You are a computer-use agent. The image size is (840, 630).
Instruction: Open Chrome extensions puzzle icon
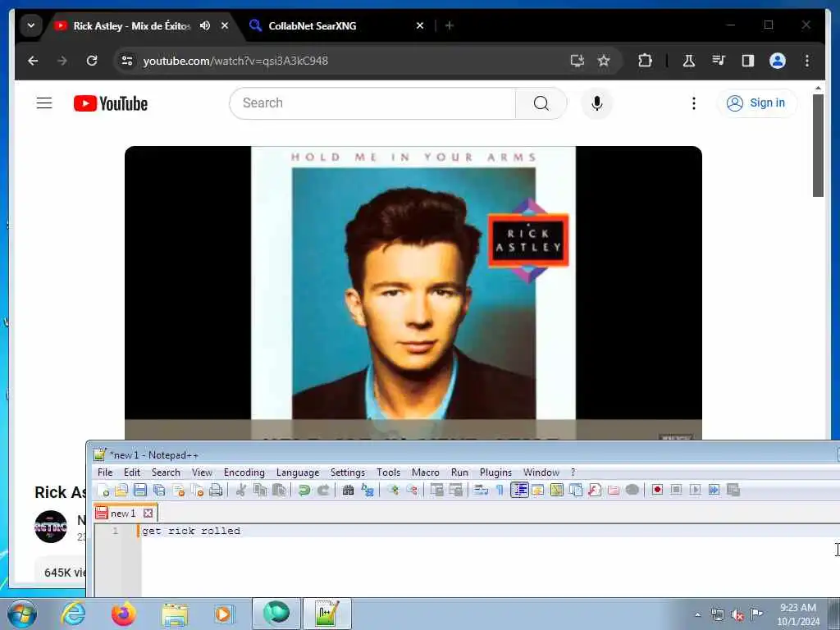click(x=645, y=61)
